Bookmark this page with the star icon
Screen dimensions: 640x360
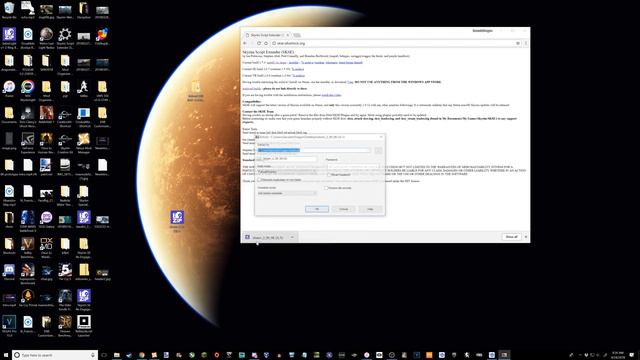click(518, 43)
